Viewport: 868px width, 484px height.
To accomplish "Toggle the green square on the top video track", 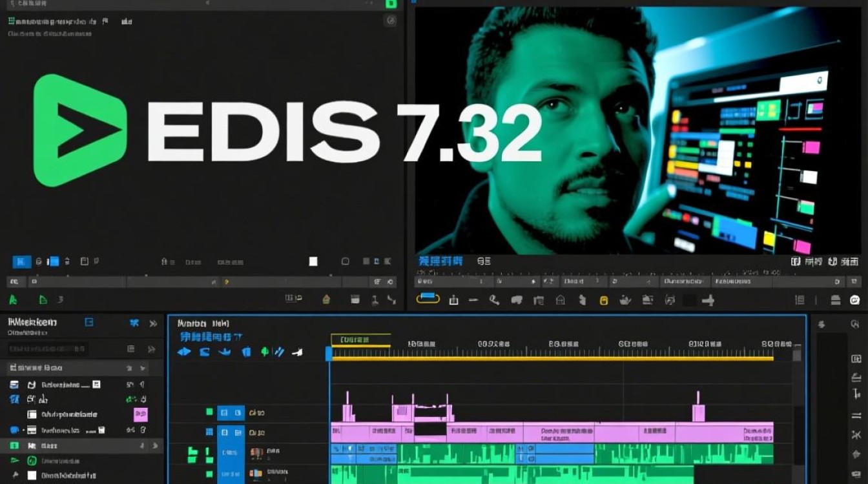I will (x=209, y=412).
